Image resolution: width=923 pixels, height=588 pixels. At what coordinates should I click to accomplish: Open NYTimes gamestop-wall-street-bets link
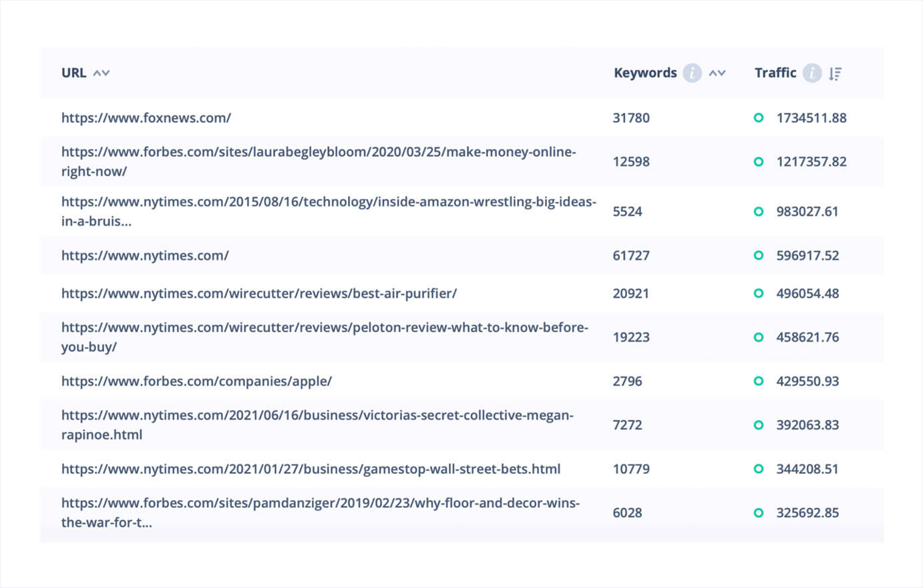point(311,469)
